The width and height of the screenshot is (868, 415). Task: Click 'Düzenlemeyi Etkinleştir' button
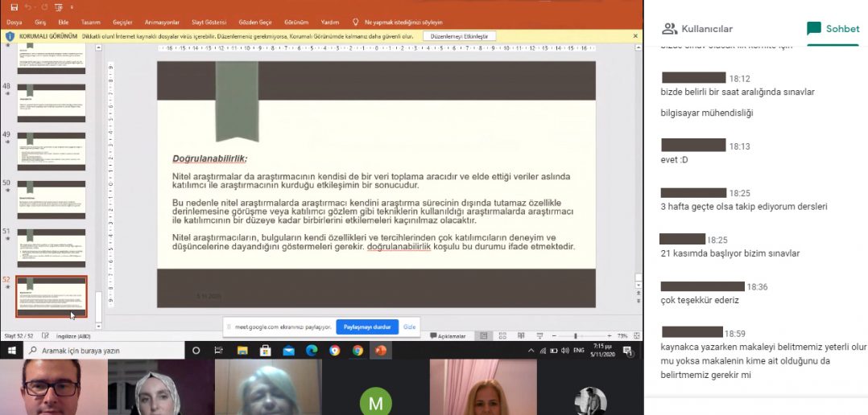click(x=460, y=36)
